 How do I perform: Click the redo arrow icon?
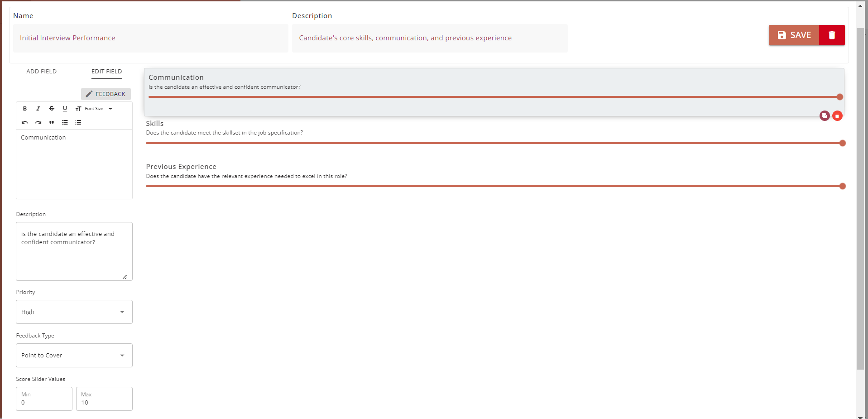click(38, 122)
